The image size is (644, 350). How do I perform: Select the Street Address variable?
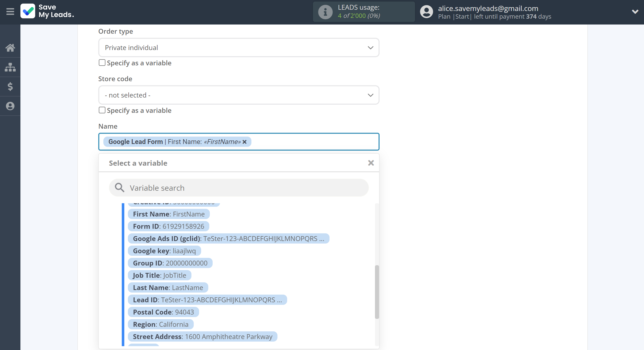coord(202,336)
